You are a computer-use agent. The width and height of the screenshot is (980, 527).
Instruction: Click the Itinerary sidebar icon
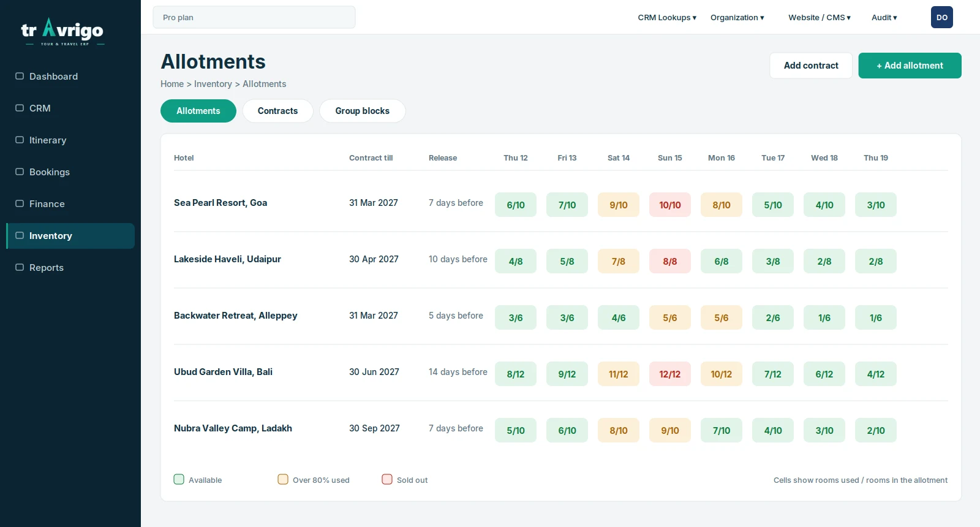[x=20, y=140]
